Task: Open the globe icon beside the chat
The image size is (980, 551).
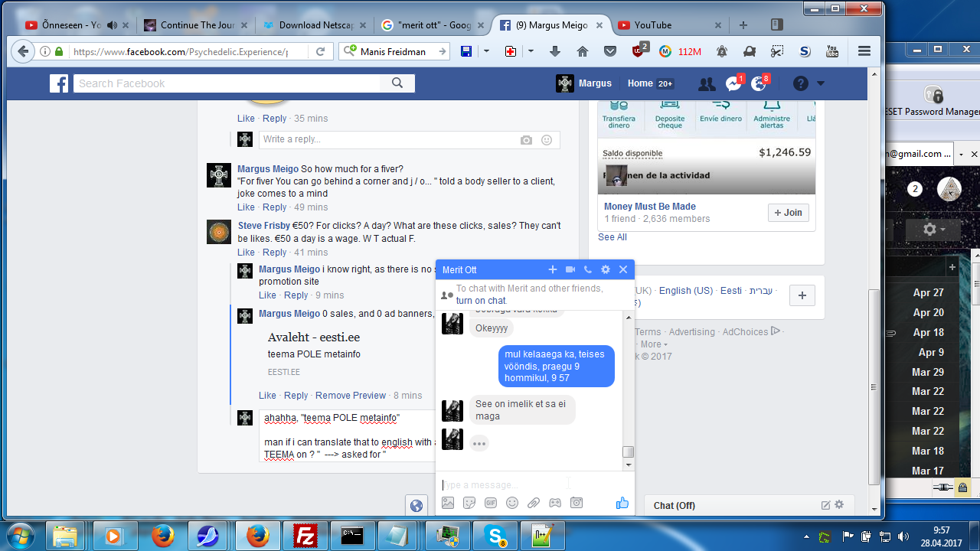Action: [416, 505]
